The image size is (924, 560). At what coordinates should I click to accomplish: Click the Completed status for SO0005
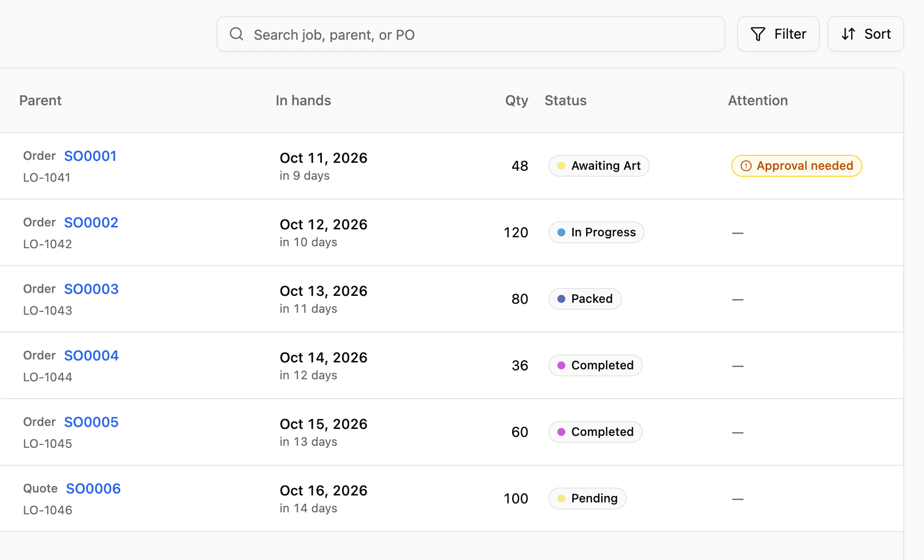click(595, 432)
